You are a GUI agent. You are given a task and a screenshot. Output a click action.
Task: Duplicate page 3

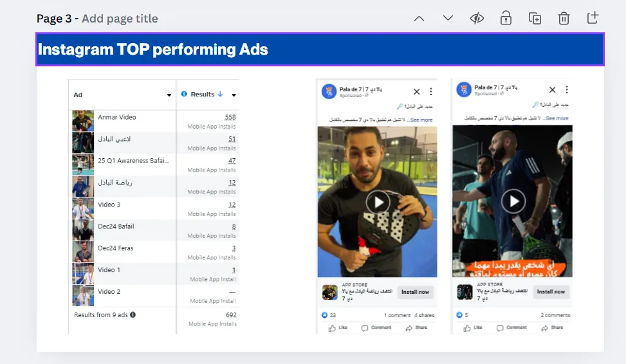point(535,19)
